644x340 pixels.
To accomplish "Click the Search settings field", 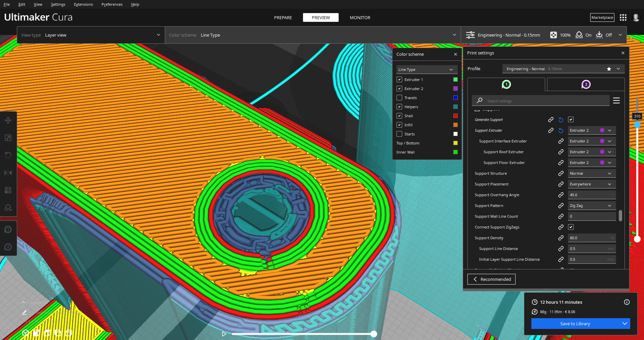I will (541, 101).
